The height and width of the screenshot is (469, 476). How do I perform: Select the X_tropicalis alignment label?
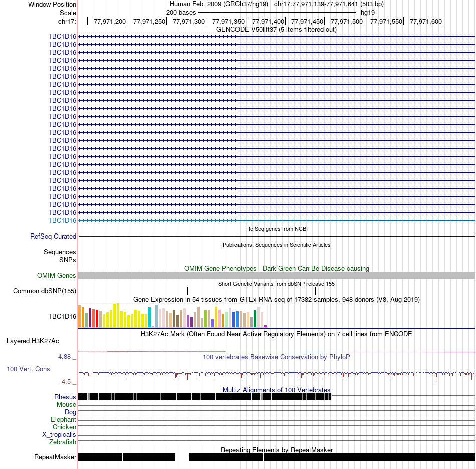coord(59,435)
